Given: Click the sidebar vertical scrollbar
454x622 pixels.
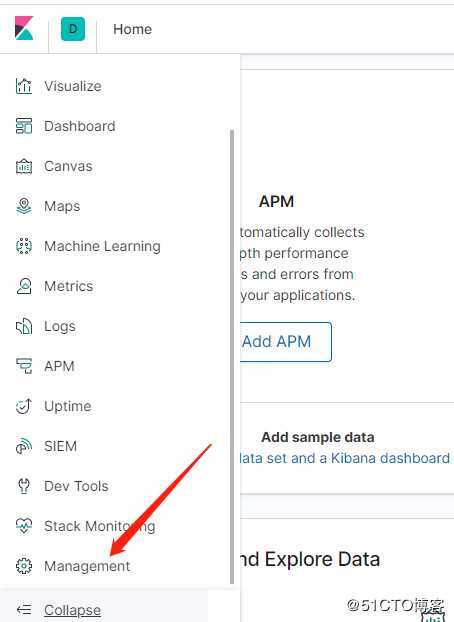Looking at the screenshot, I should [x=232, y=356].
